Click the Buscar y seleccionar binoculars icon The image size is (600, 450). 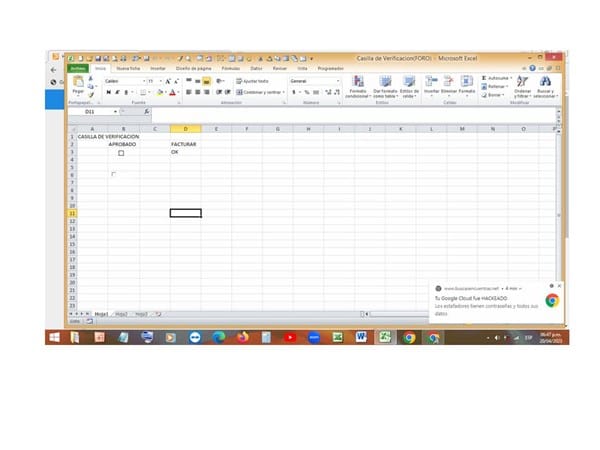545,82
